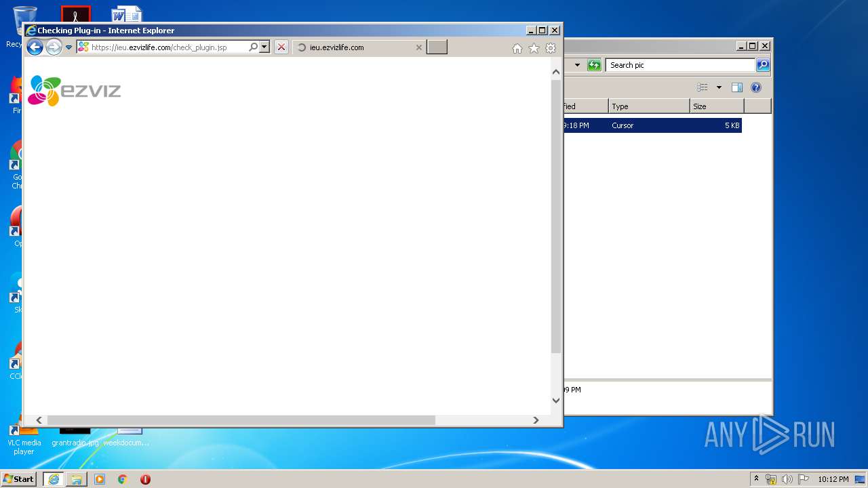The image size is (868, 488).
Task: Go back using Internet Explorer's back arrow
Action: pyautogui.click(x=35, y=47)
